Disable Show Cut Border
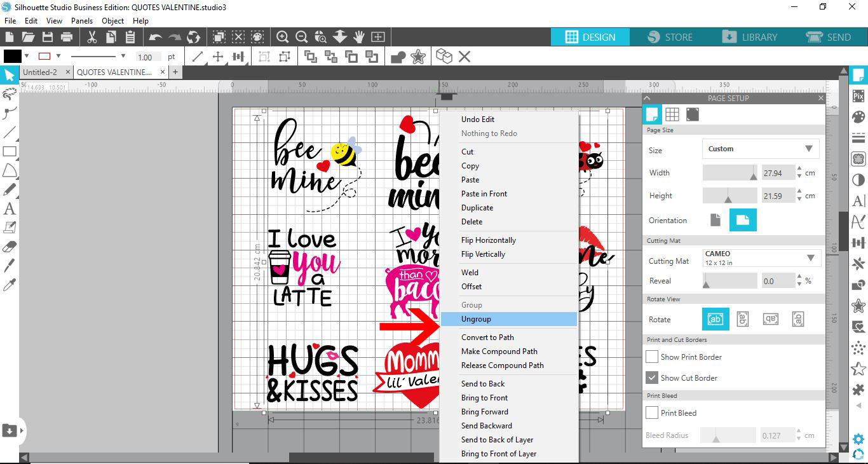Viewport: 868px width, 464px height. point(651,378)
